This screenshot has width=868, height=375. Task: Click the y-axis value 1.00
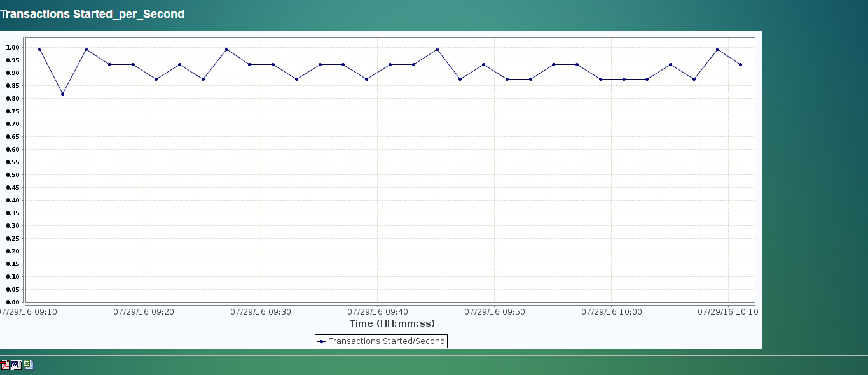click(x=12, y=48)
